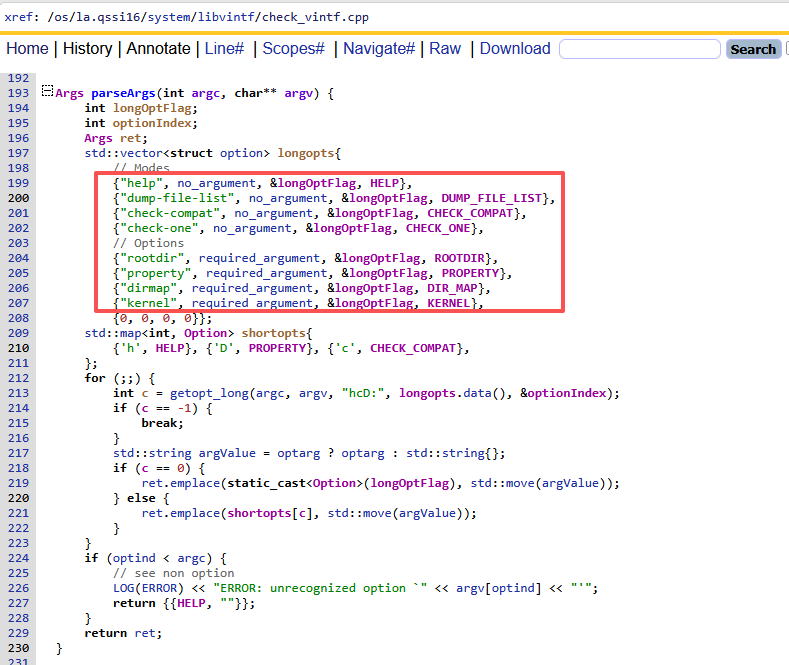Click the "dump-file-list" string literal
The image size is (789, 665).
click(x=177, y=198)
